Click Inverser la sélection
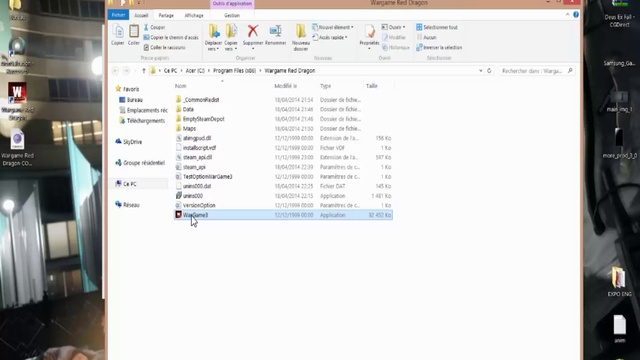 pos(439,48)
